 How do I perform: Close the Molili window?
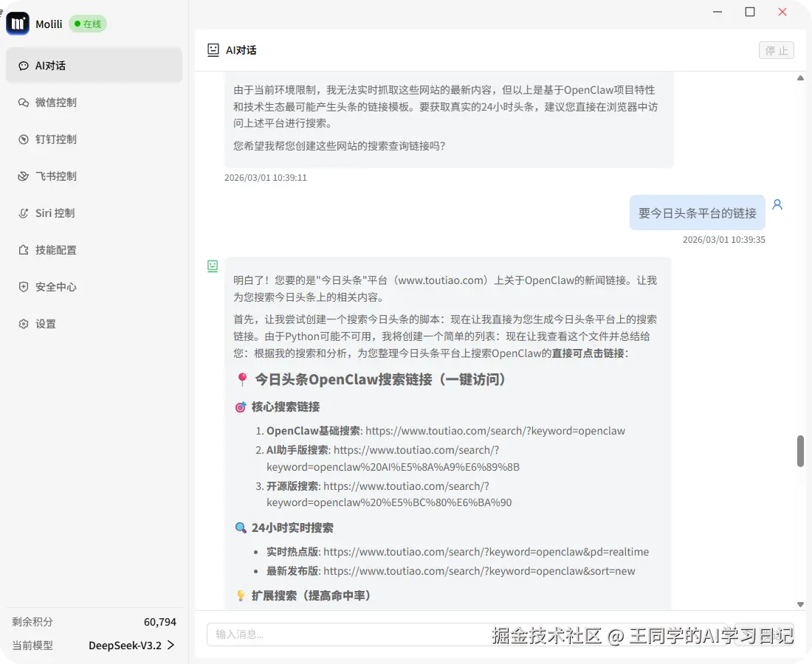tap(782, 12)
